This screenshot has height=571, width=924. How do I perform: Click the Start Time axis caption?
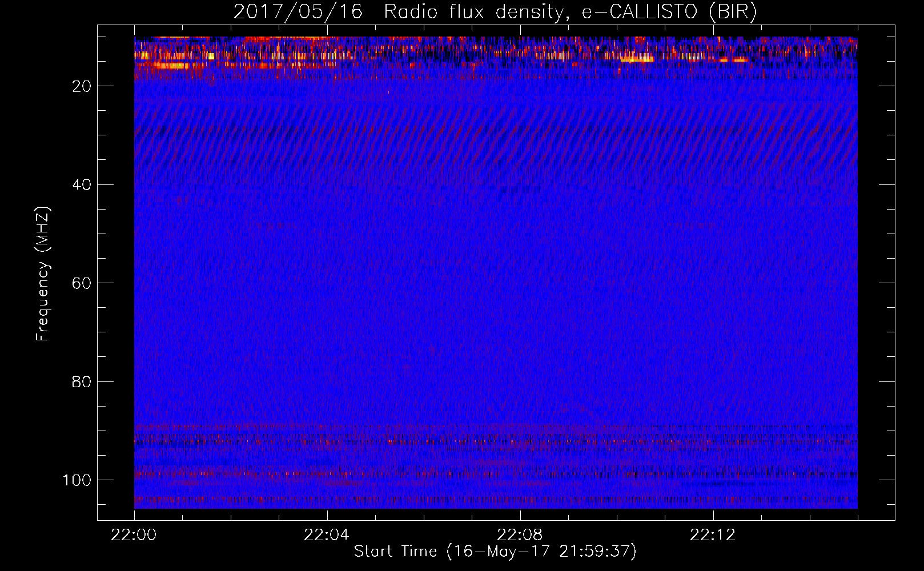point(495,552)
